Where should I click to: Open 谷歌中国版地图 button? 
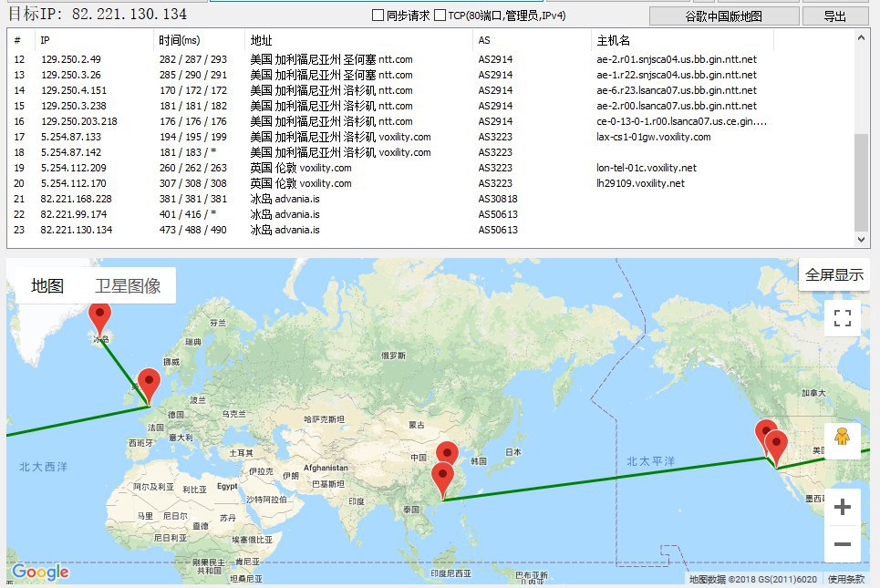(x=723, y=16)
